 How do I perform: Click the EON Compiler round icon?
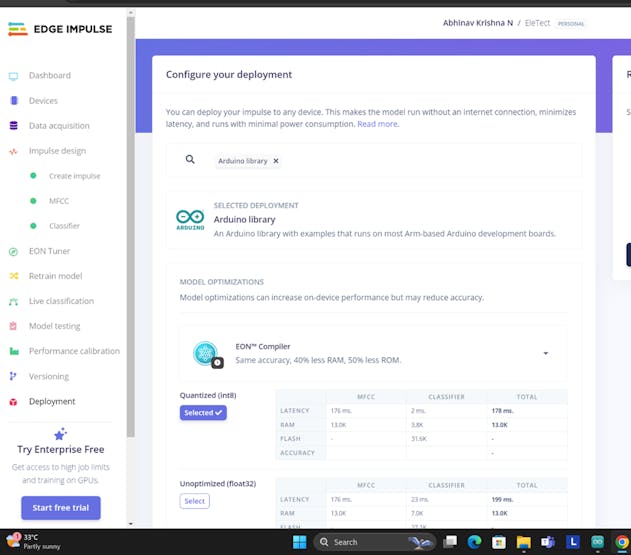[x=206, y=354]
